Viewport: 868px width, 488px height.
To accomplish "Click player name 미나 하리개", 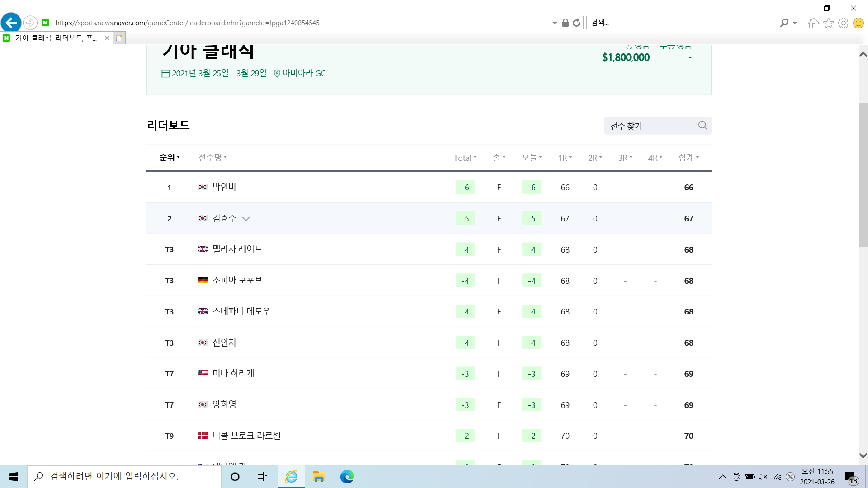I will pyautogui.click(x=233, y=373).
